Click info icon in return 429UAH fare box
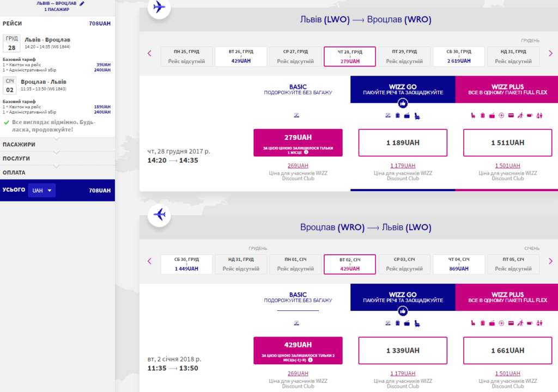The height and width of the screenshot is (392, 558). (310, 360)
